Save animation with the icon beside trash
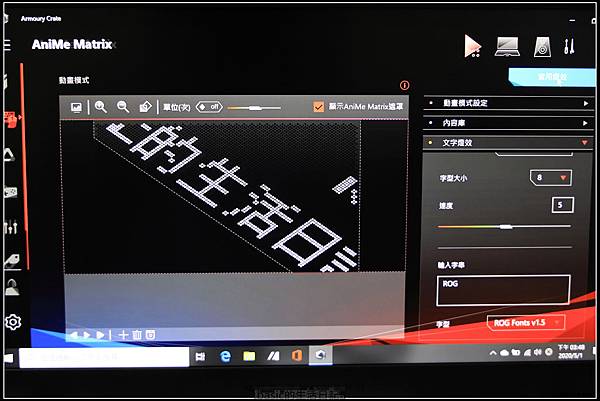This screenshot has height=401, width=600. pyautogui.click(x=151, y=335)
